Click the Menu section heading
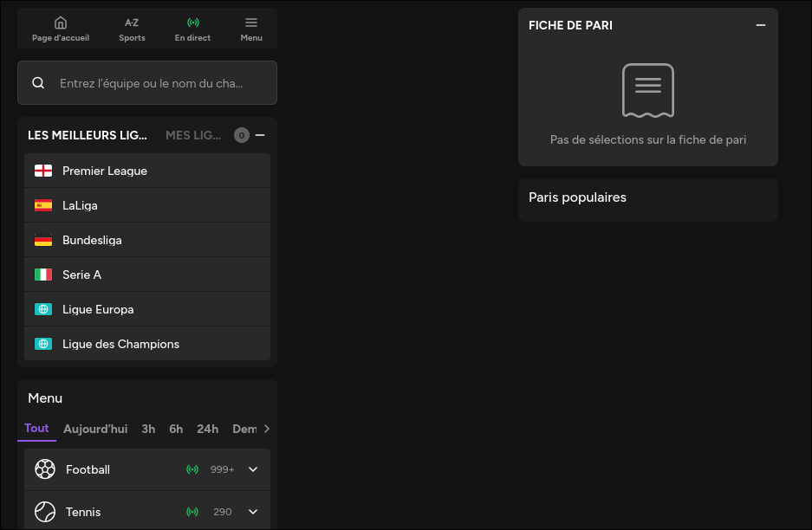The height and width of the screenshot is (530, 812). 45,398
